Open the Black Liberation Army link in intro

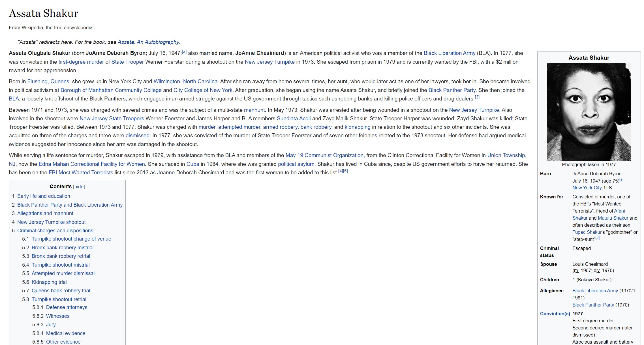450,53
